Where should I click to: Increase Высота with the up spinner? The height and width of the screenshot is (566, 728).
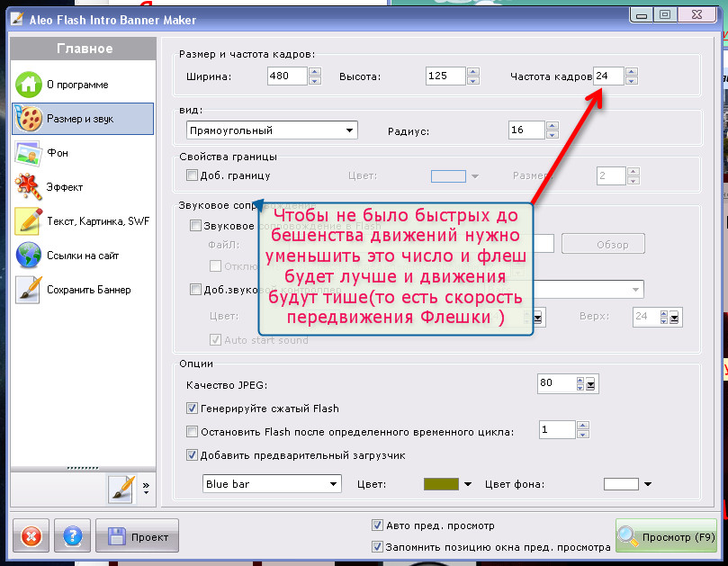(x=473, y=71)
